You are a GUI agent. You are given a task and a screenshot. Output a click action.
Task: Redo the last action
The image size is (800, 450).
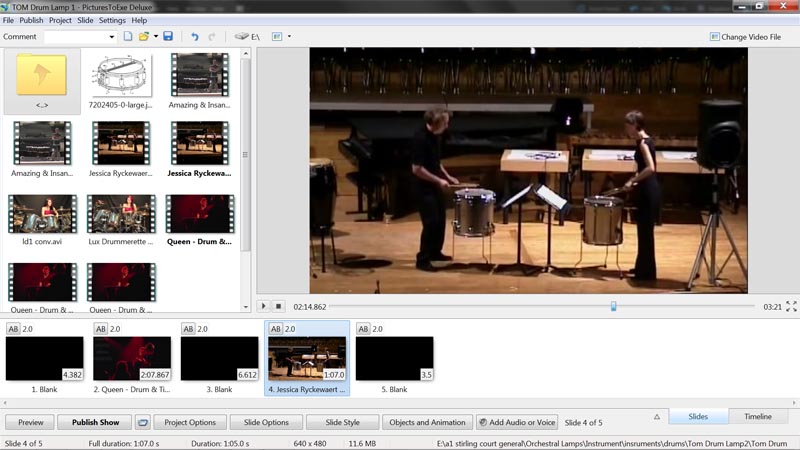212,36
